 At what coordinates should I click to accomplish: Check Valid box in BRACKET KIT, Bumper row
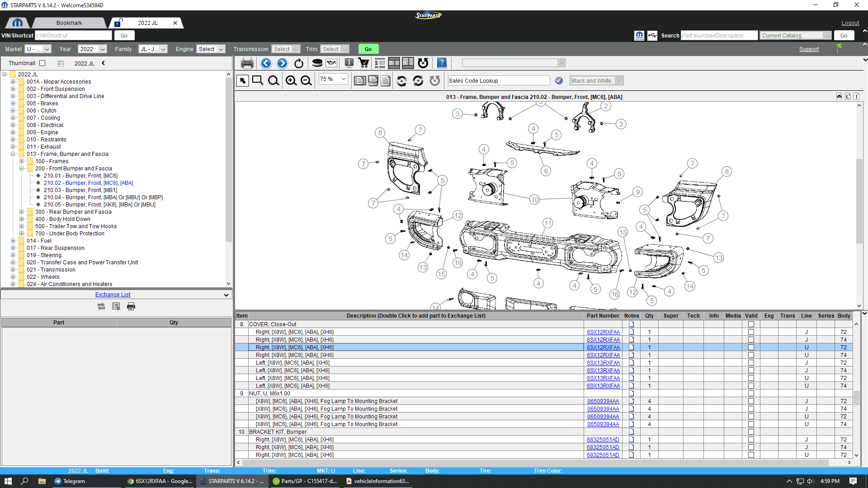[x=751, y=432]
